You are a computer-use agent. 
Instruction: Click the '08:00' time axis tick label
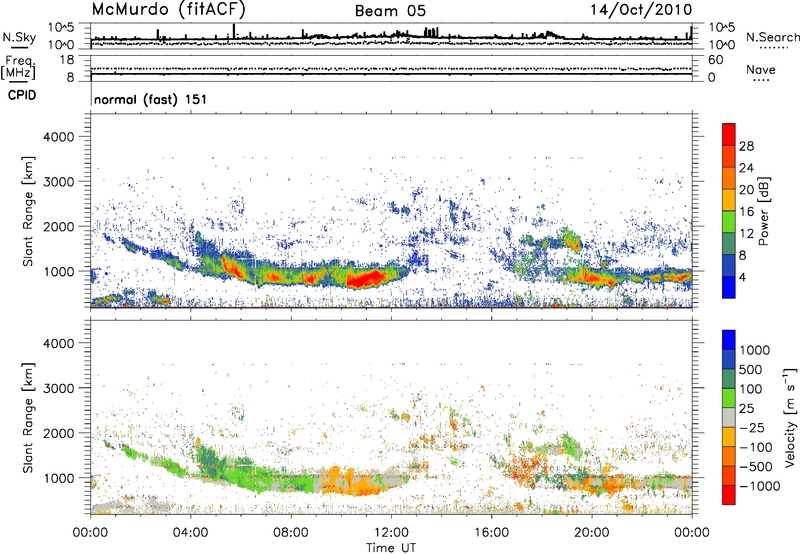tap(291, 533)
